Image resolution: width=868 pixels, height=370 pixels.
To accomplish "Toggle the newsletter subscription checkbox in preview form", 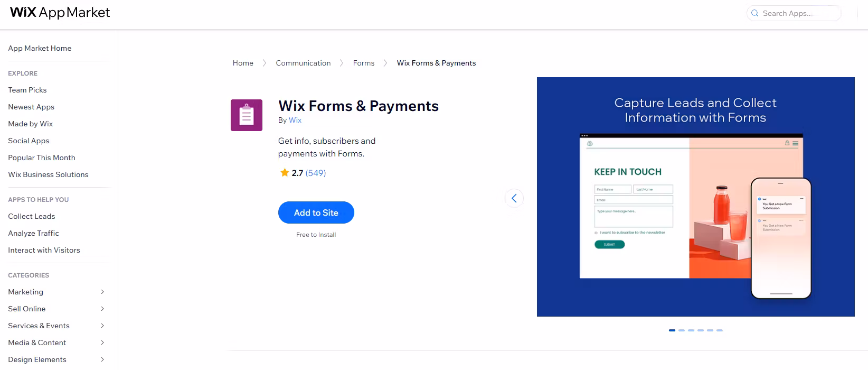I will pyautogui.click(x=597, y=232).
